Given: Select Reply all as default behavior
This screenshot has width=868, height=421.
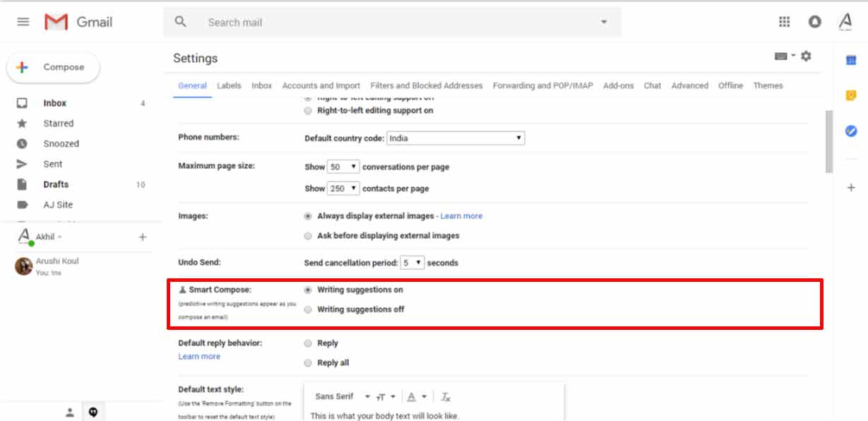Looking at the screenshot, I should pos(307,363).
